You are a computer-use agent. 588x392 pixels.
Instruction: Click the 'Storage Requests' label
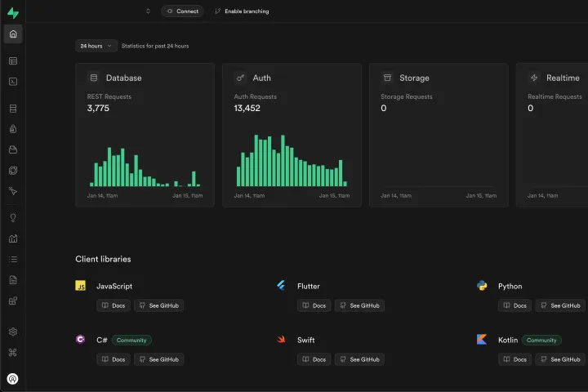407,97
